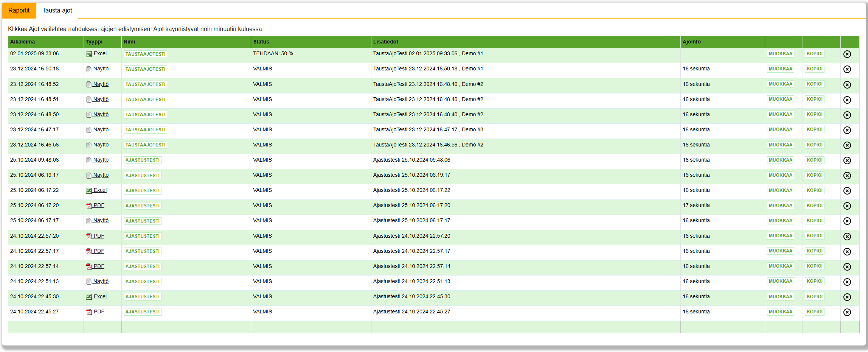Click the circled X for the 23.12.2024 16.48.51 row
Viewport: 868px width, 352px height.
[x=847, y=100]
